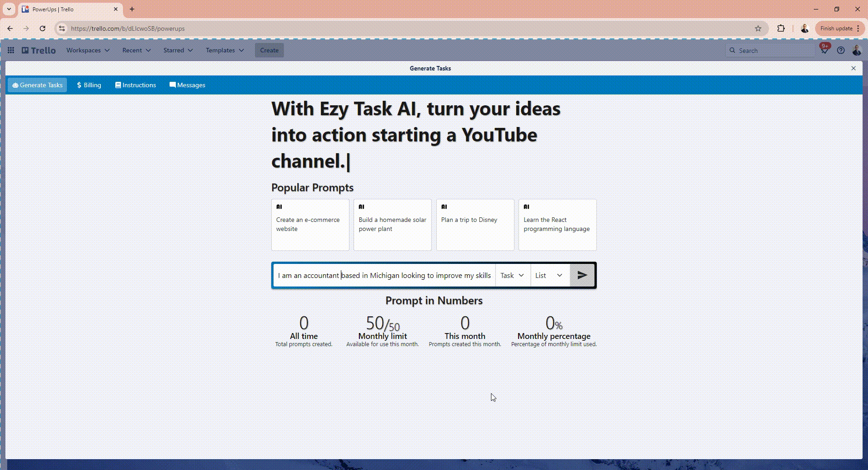Screen dimensions: 868x470
Task: Open Trello notifications bell
Action: click(x=825, y=50)
